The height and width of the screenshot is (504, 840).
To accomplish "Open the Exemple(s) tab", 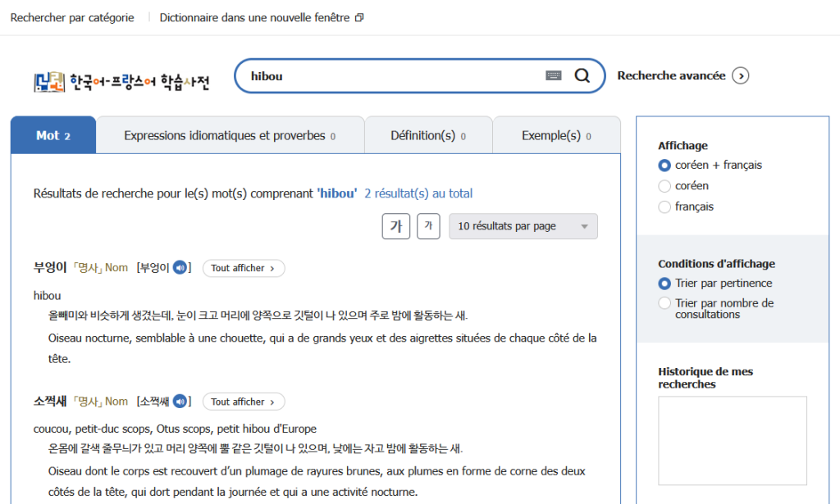I will pos(557,135).
